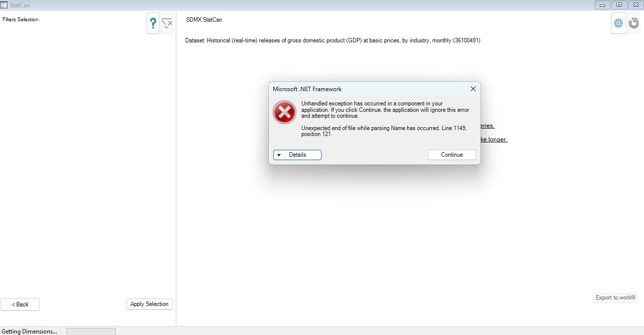Open the blue question mark help icon
Viewport: 644px width, 335px height.
click(x=153, y=23)
